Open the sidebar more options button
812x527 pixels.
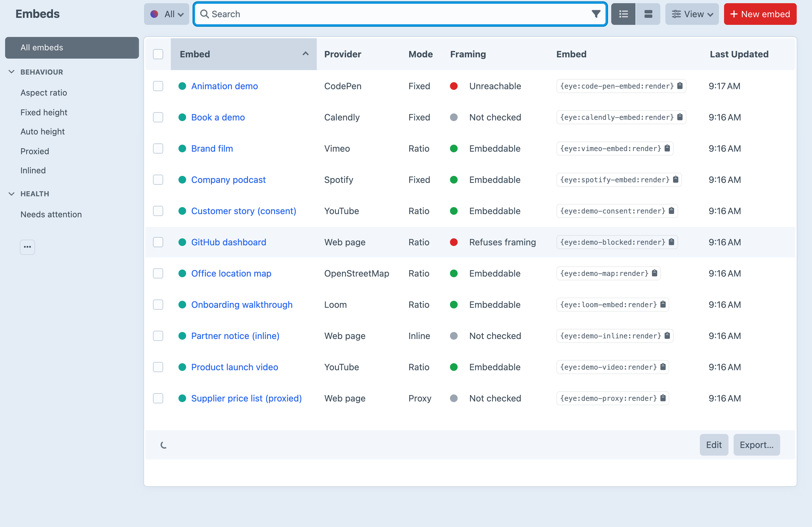[27, 247]
